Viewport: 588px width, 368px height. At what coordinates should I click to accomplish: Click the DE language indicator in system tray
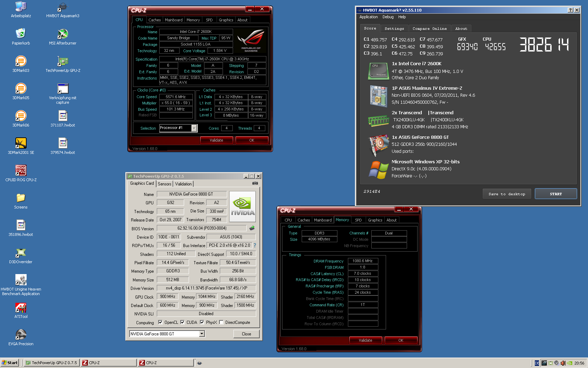coord(537,363)
